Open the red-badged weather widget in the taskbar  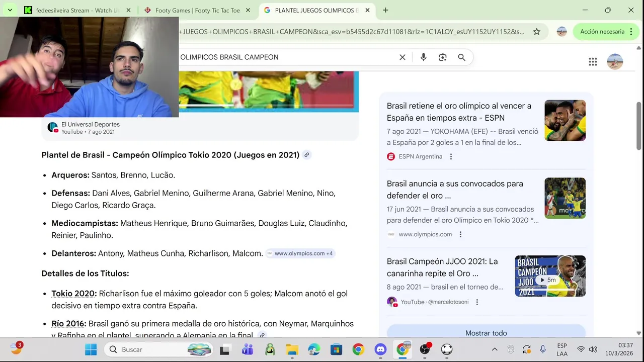pos(16,348)
